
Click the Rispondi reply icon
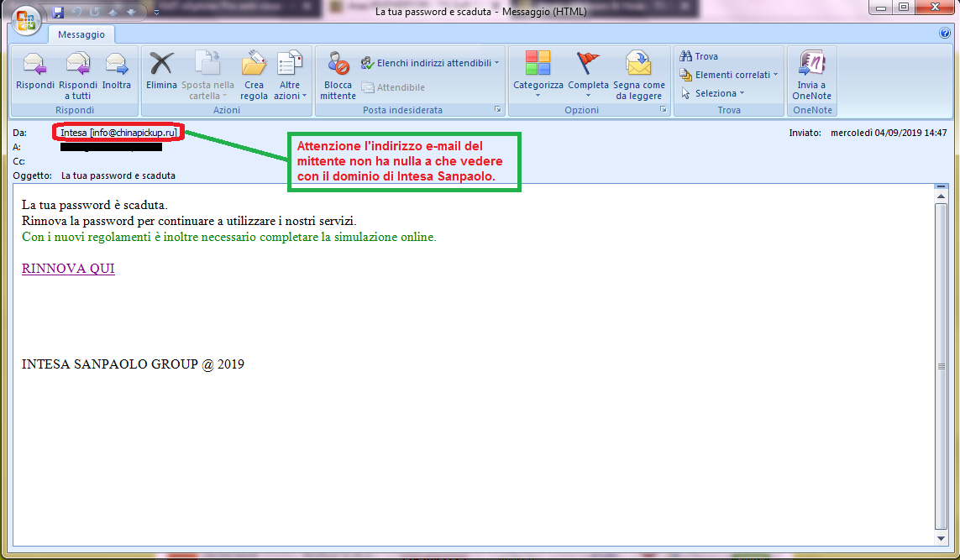pos(35,71)
